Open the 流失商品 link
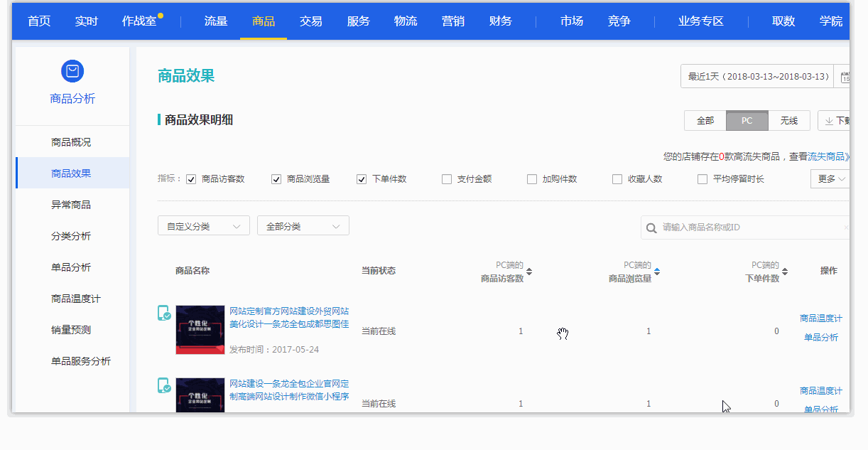This screenshot has height=450, width=868. [x=827, y=156]
